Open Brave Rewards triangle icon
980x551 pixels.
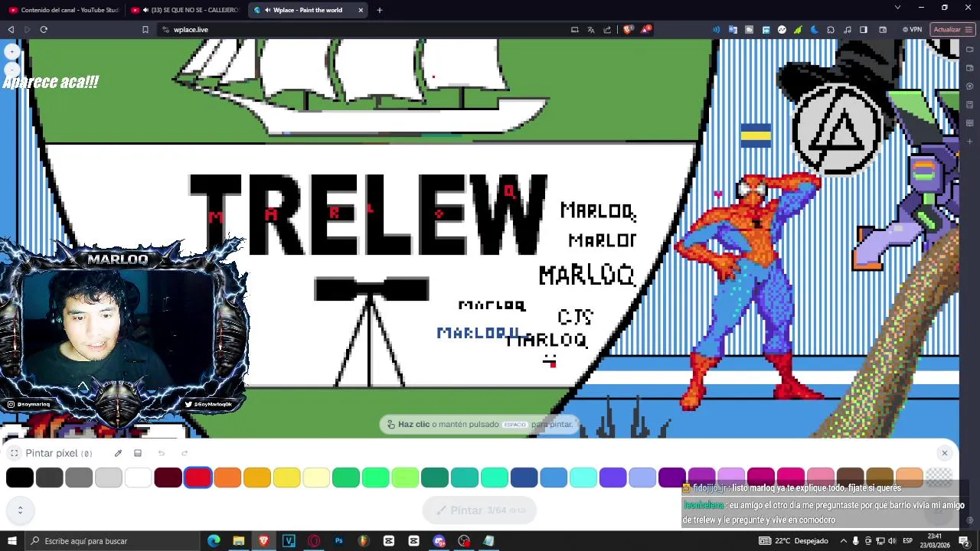coord(646,30)
